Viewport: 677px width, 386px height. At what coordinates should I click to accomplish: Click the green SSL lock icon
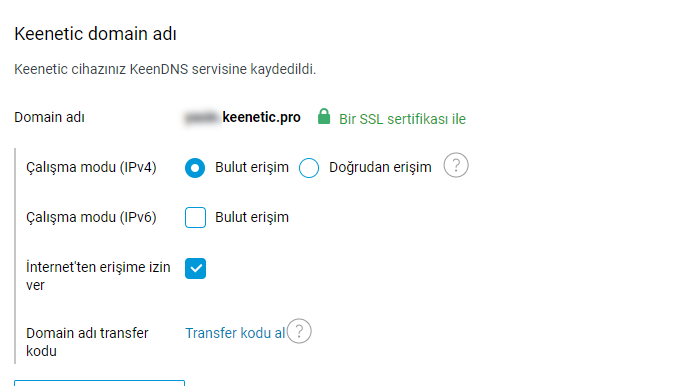tap(324, 117)
